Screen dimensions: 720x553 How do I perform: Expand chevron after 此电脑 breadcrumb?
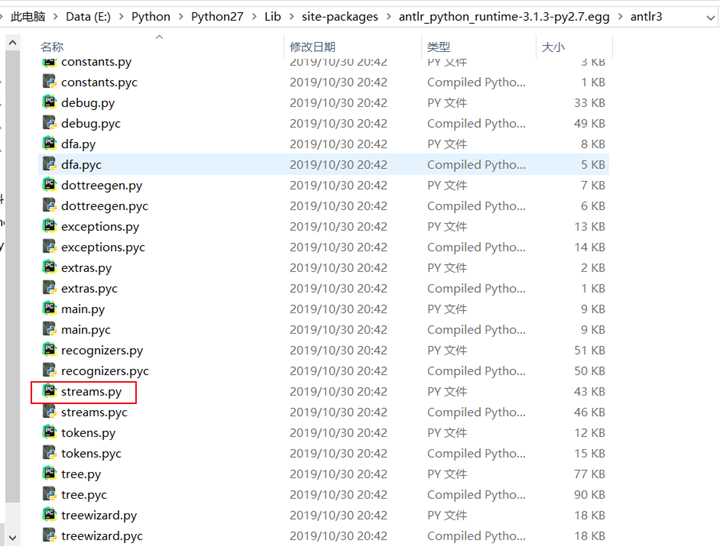[56, 17]
